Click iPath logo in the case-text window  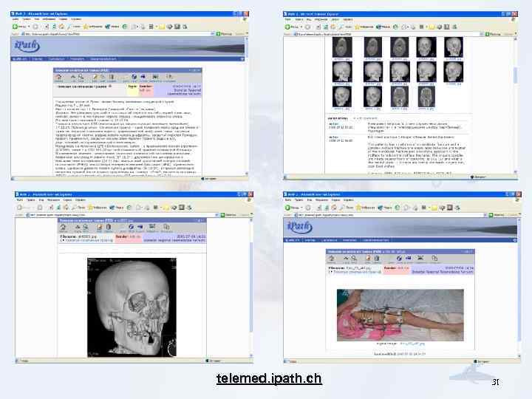tap(27, 46)
